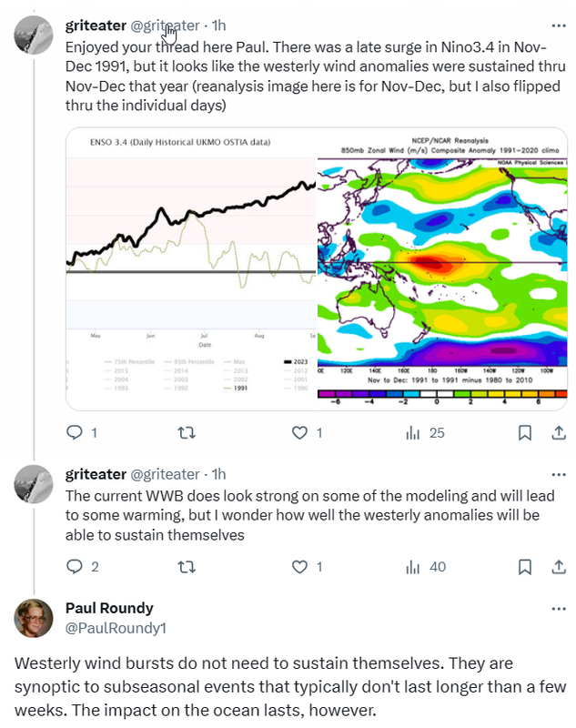The height and width of the screenshot is (728, 576).
Task: Open Paul Roundy's profile picture
Action: pyautogui.click(x=34, y=618)
